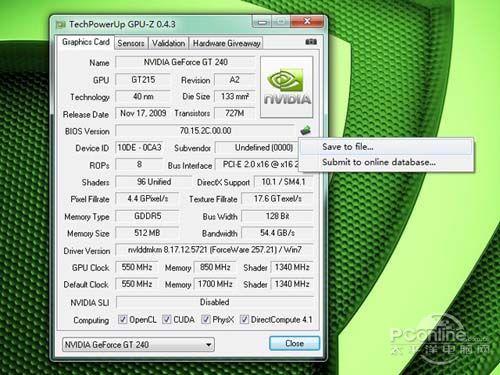Toggle the DirectCompute 4.1 checkbox
This screenshot has height=375, width=500.
(244, 319)
